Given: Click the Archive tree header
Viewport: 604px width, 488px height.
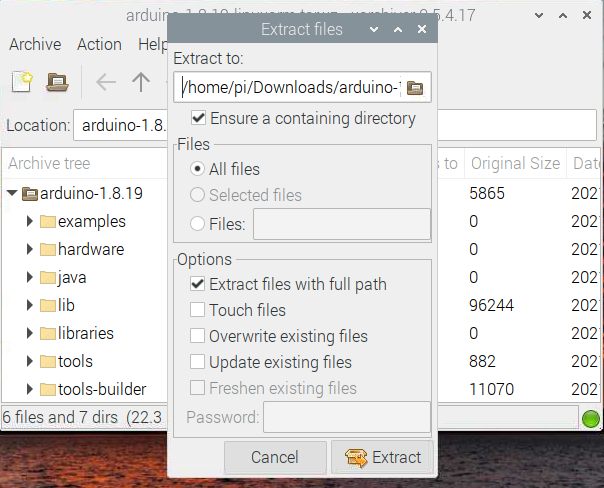Looking at the screenshot, I should tap(49, 163).
